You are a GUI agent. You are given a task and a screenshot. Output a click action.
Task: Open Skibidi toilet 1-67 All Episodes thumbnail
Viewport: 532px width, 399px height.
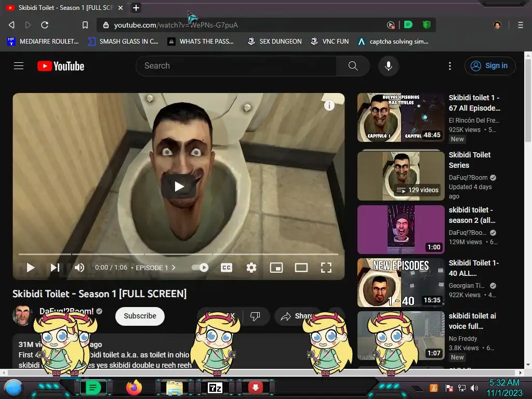pyautogui.click(x=401, y=117)
